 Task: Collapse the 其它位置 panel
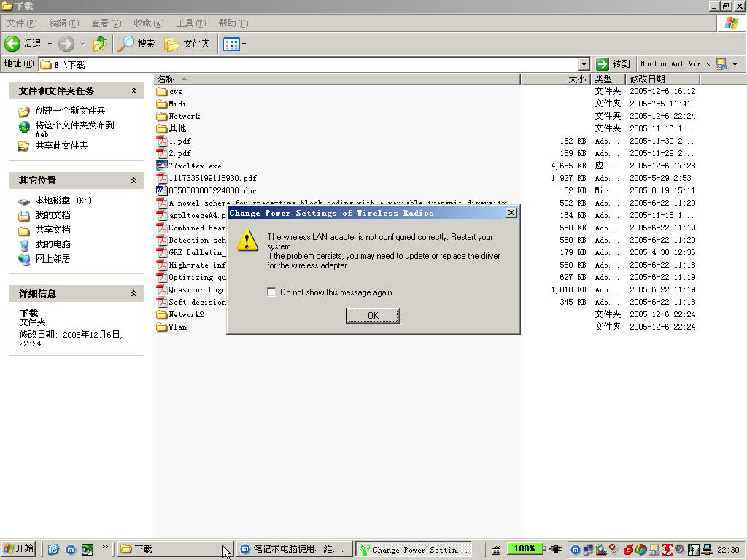pos(133,181)
